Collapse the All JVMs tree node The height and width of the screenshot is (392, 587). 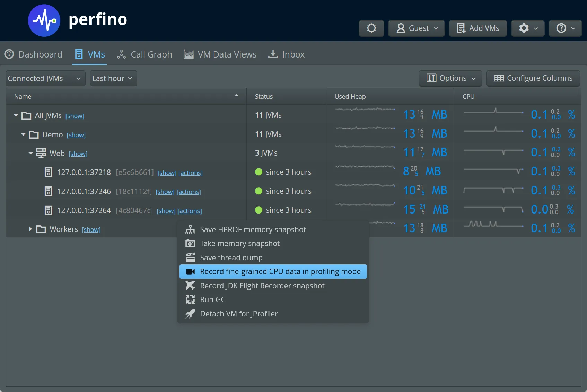click(x=16, y=115)
